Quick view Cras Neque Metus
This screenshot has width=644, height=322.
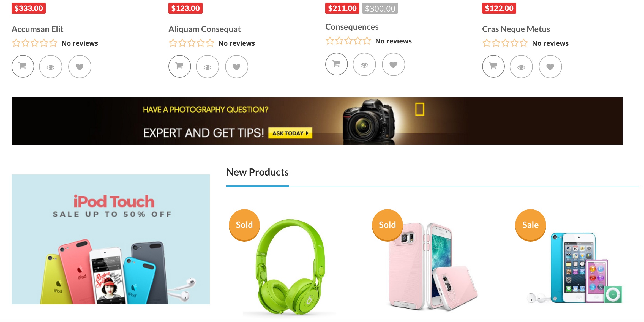click(521, 67)
